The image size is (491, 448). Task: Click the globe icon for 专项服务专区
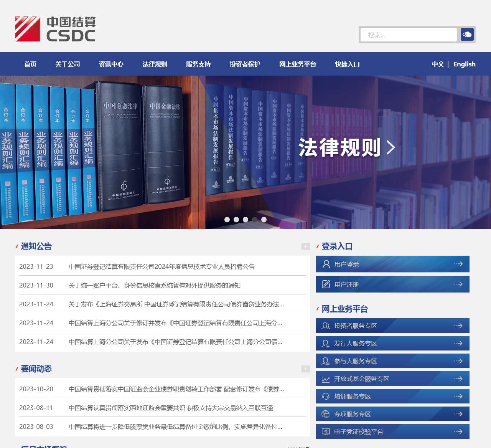325,413
